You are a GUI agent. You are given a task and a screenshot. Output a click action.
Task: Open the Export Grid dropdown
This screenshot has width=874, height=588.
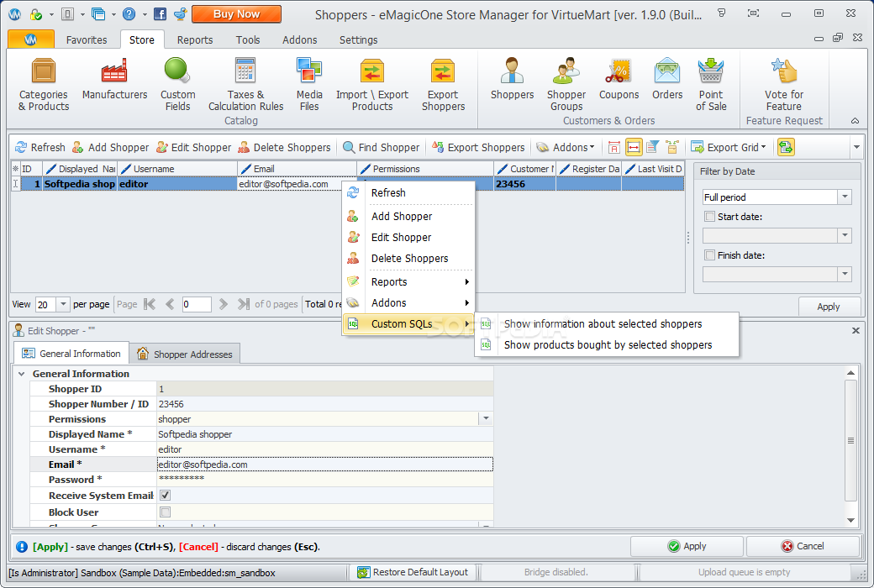pos(729,147)
